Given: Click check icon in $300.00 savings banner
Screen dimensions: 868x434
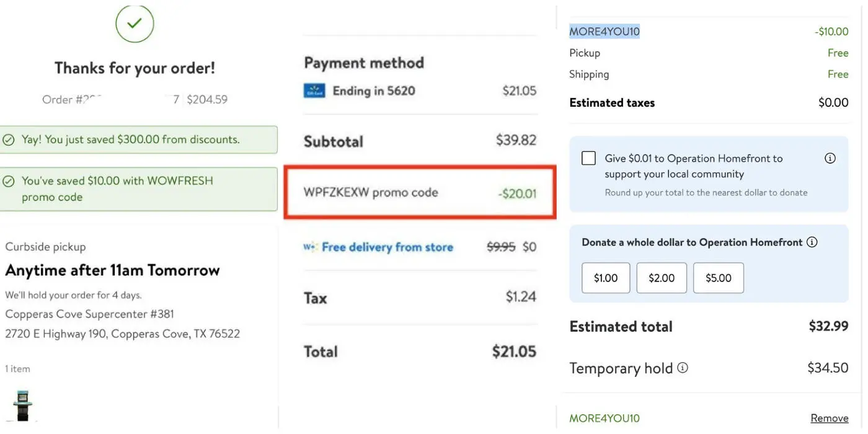Looking at the screenshot, I should coord(9,140).
